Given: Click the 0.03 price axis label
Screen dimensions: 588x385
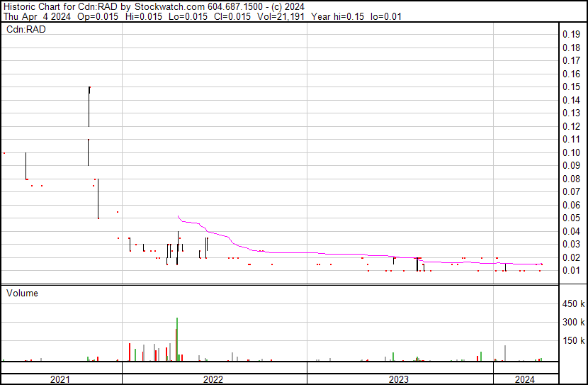Looking at the screenshot, I should coord(571,244).
